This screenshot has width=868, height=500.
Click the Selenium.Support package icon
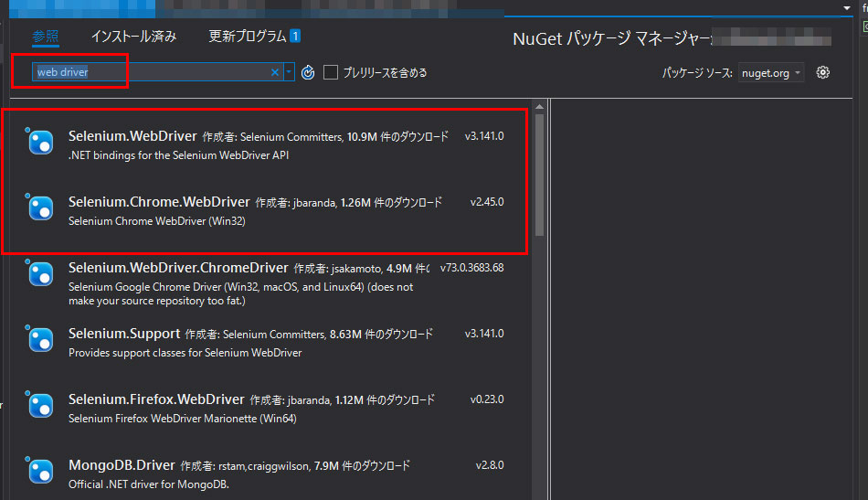click(40, 340)
